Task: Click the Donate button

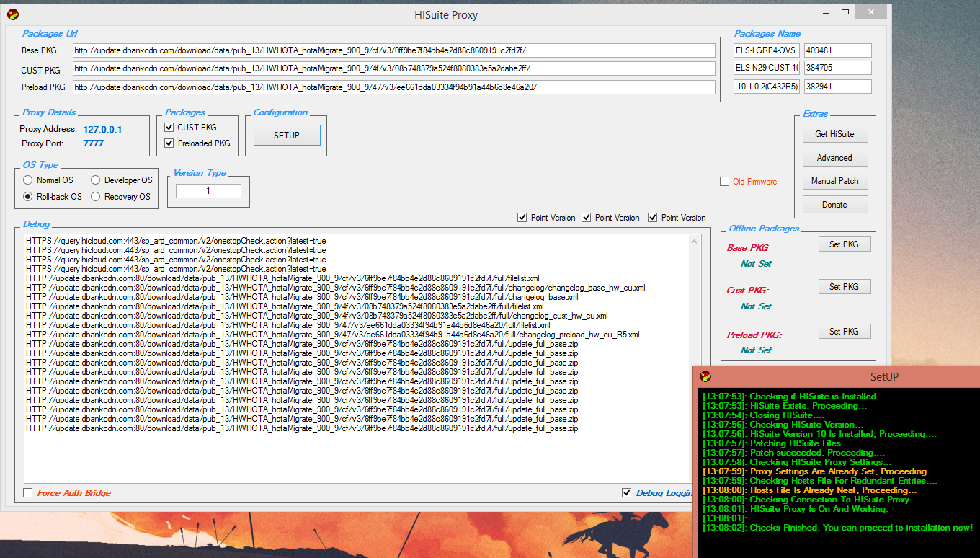Action: pyautogui.click(x=834, y=204)
